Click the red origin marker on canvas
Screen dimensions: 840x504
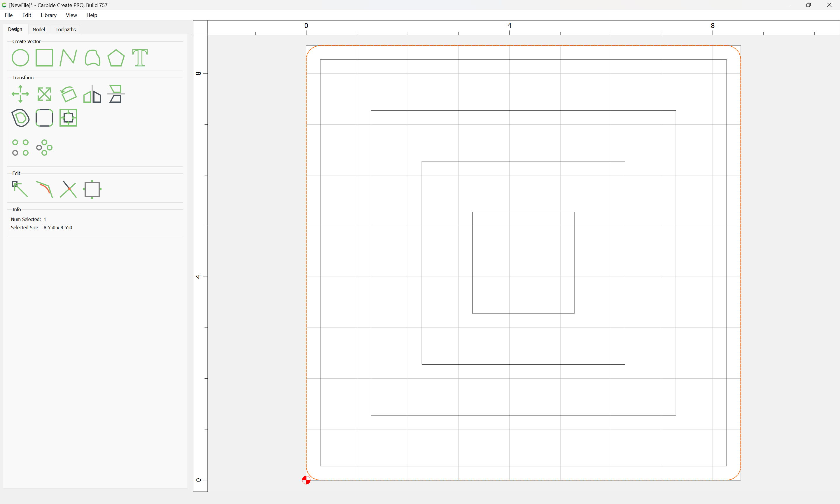click(306, 480)
